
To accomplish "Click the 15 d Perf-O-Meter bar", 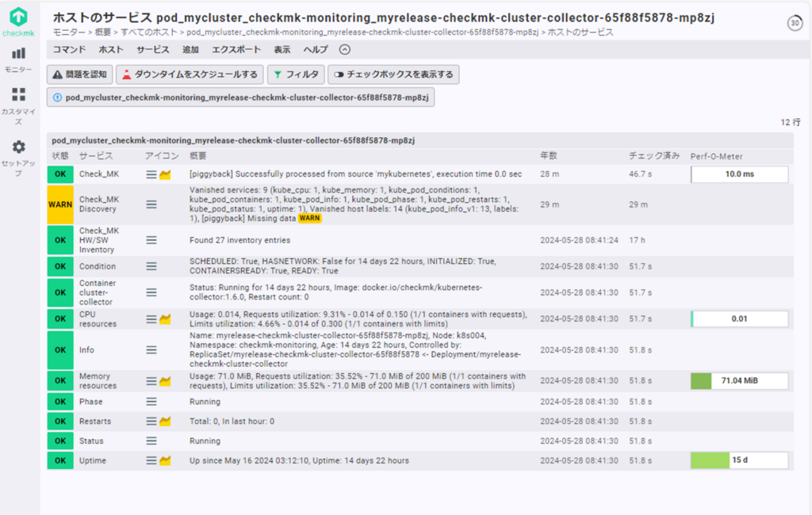I will pos(740,460).
